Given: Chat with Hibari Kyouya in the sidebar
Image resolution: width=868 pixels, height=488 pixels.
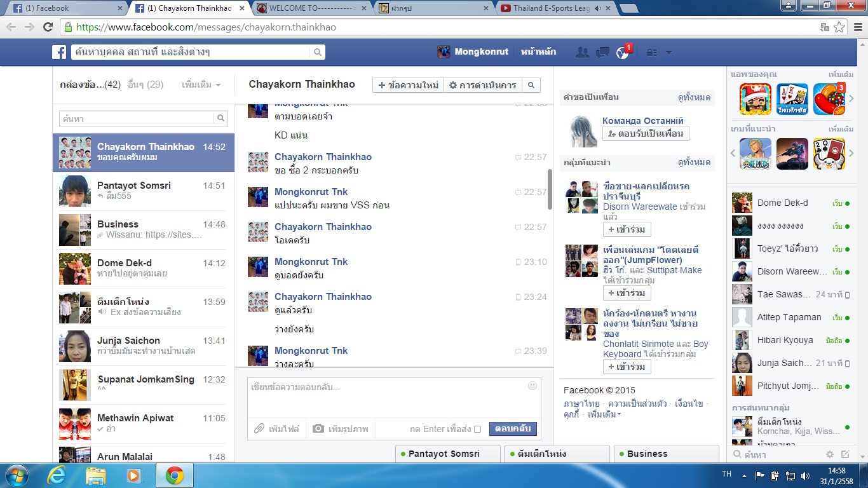Looking at the screenshot, I should (x=790, y=340).
